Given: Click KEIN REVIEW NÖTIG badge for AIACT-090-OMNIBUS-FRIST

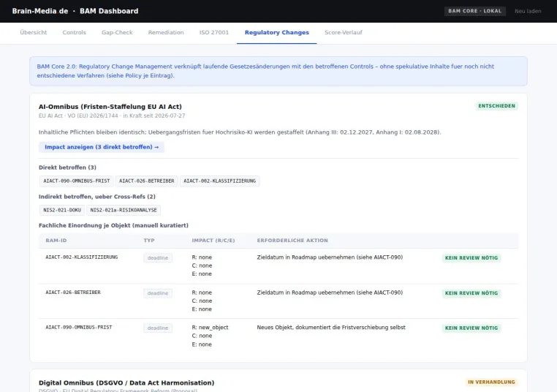Looking at the screenshot, I should [x=471, y=328].
